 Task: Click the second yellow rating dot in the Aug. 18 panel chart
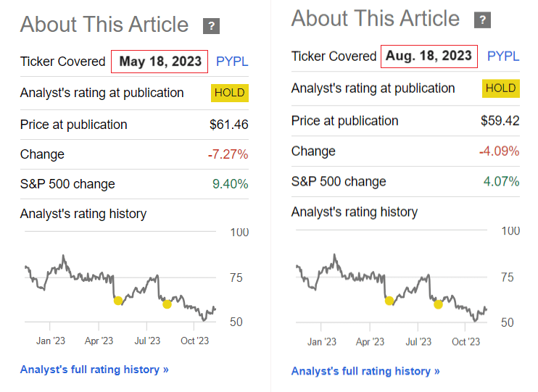pos(438,304)
